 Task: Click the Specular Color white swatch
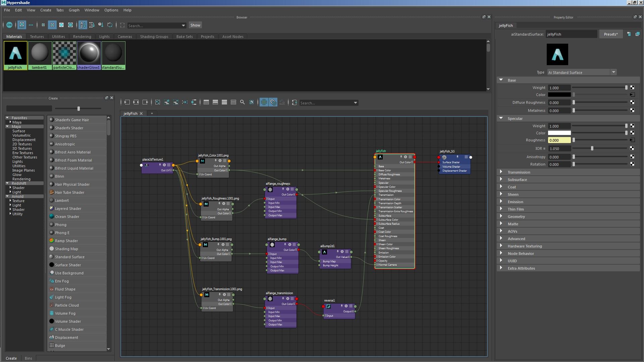pyautogui.click(x=559, y=133)
